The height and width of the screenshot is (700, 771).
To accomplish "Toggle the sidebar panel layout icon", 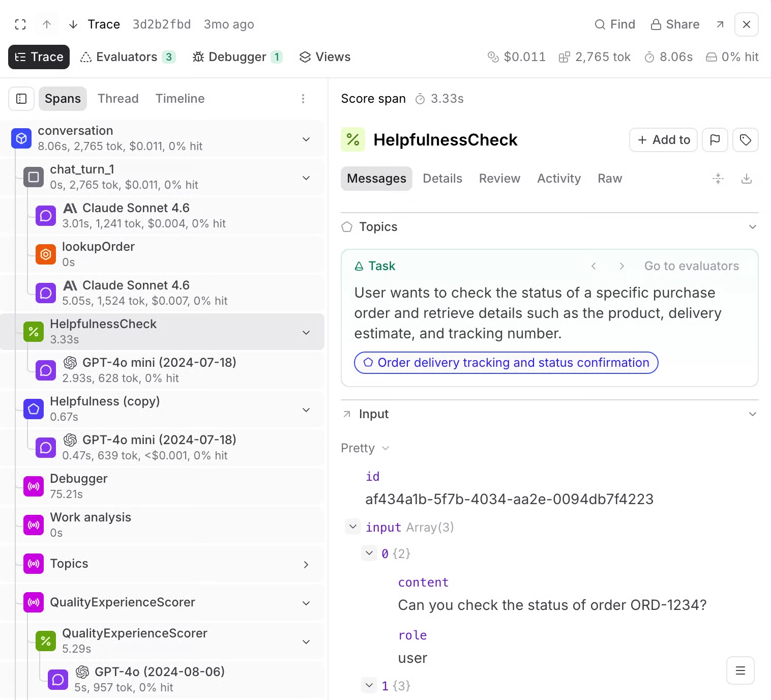I will click(21, 99).
